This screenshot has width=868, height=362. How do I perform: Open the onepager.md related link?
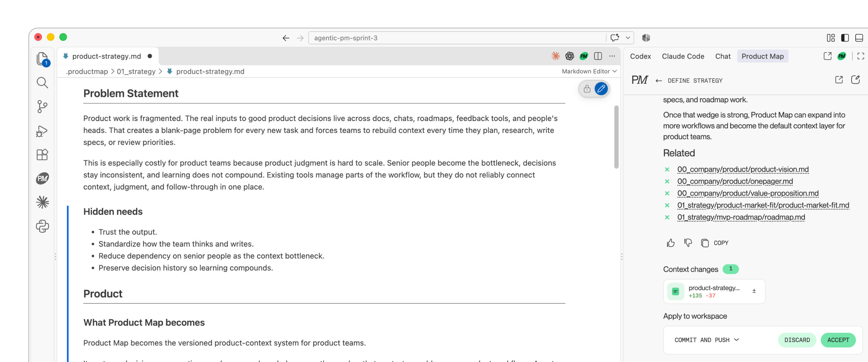click(x=735, y=181)
